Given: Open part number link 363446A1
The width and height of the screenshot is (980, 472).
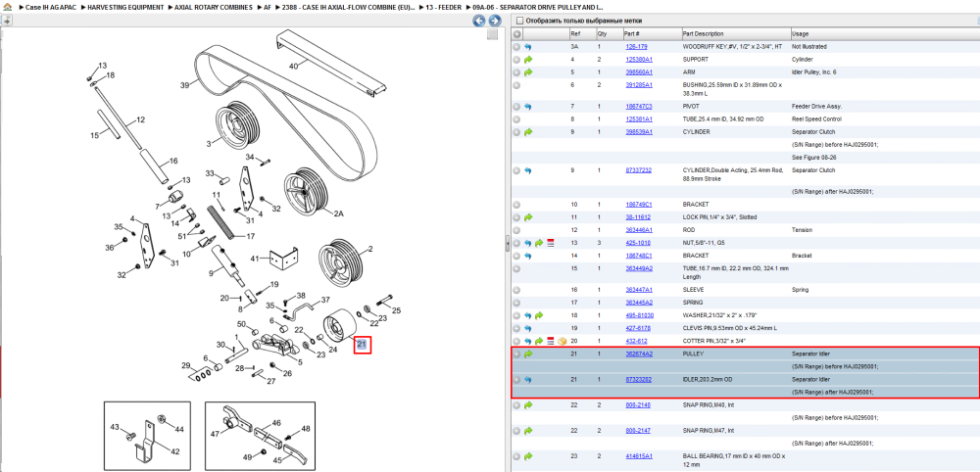Looking at the screenshot, I should (x=639, y=230).
